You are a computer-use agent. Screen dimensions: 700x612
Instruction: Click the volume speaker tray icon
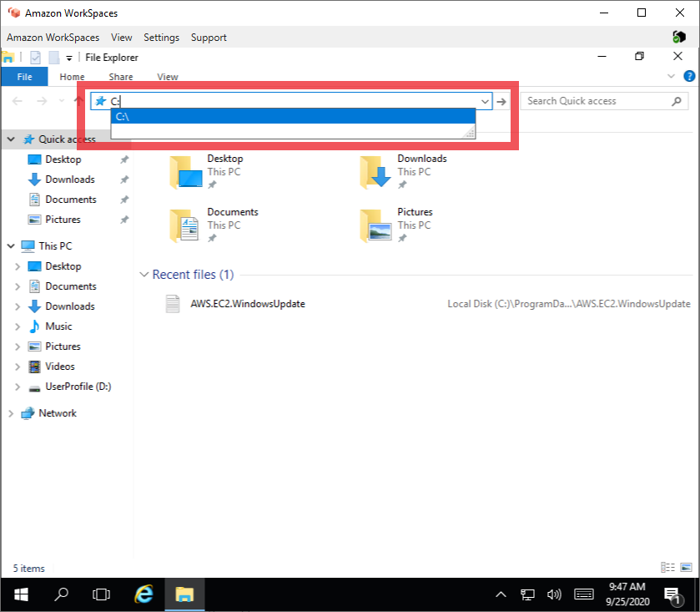[x=554, y=594]
